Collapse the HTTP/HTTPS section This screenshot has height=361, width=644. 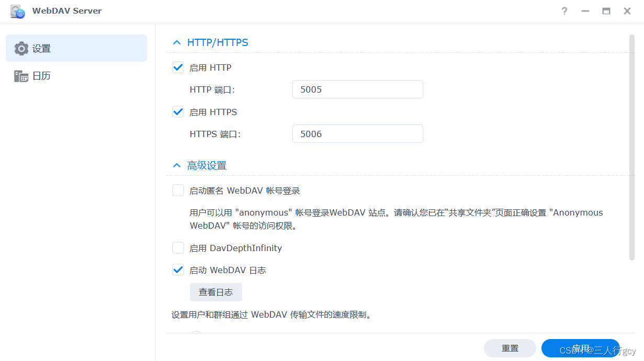click(177, 43)
